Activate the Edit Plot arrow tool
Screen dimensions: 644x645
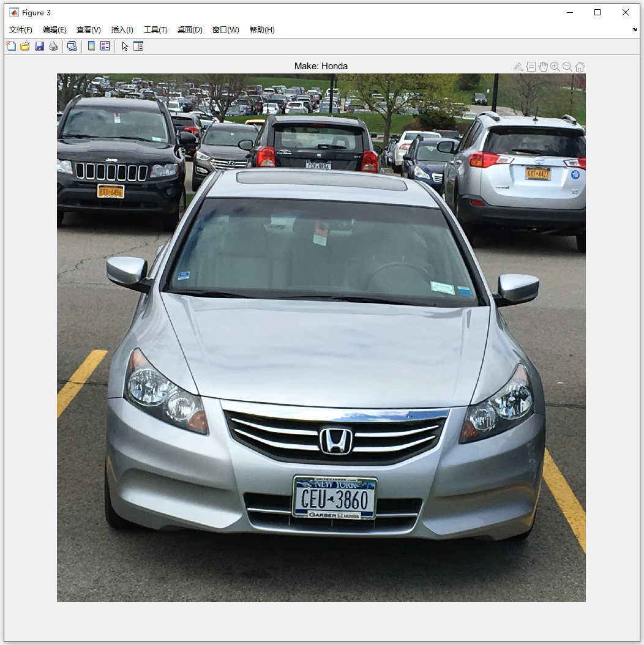click(x=125, y=46)
